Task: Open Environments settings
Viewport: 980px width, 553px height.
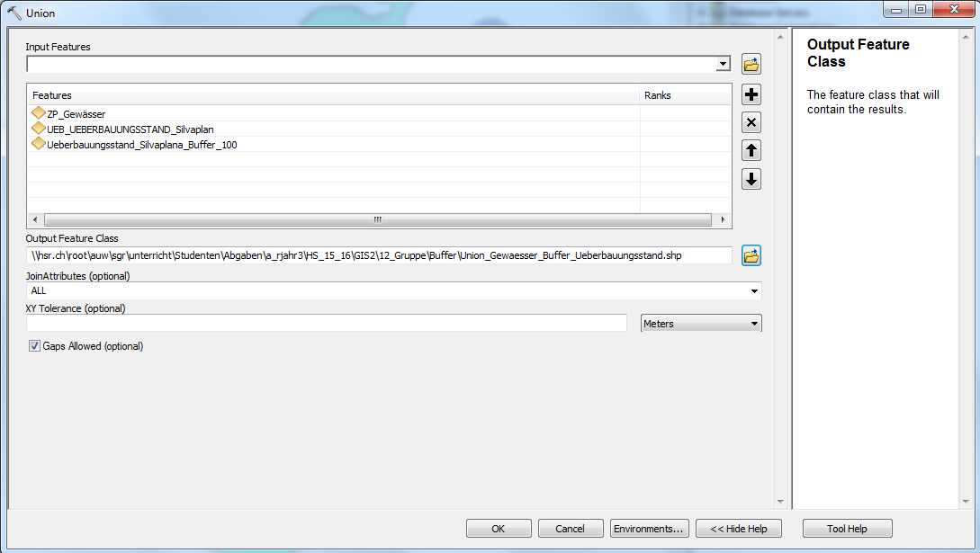Action: click(649, 529)
